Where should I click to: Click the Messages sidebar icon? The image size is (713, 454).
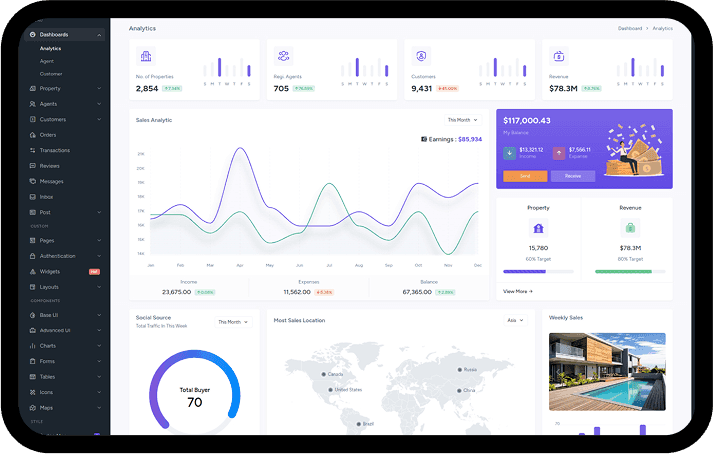(33, 181)
